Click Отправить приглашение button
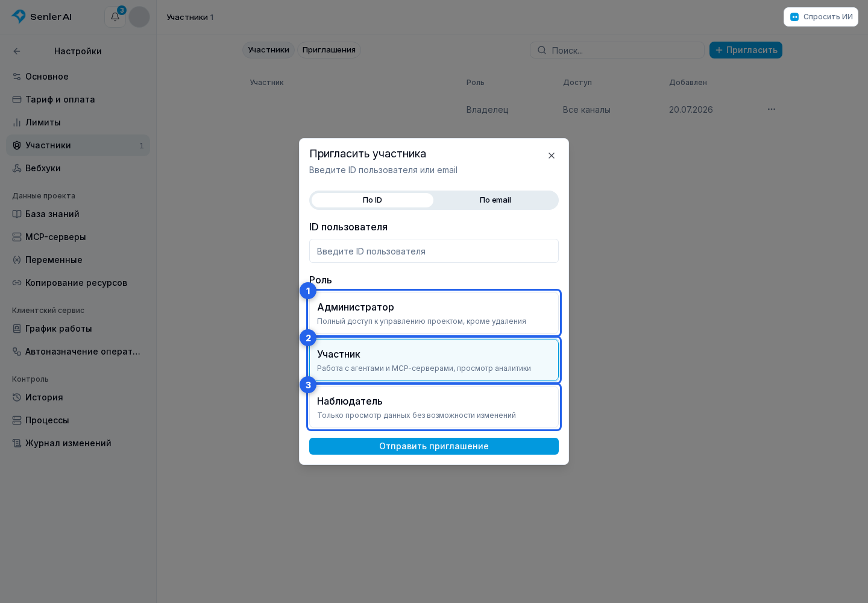 click(434, 446)
